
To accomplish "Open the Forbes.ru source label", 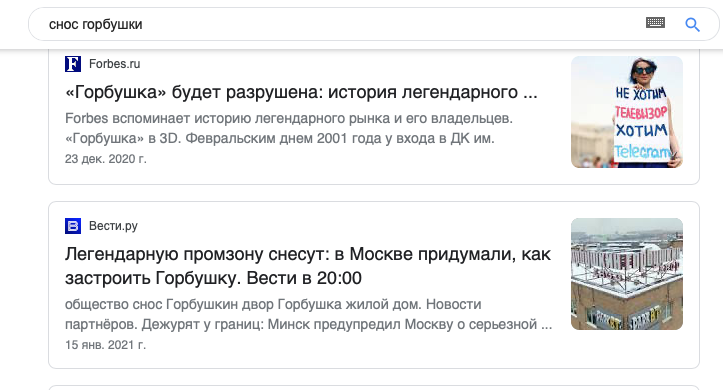I will point(114,64).
